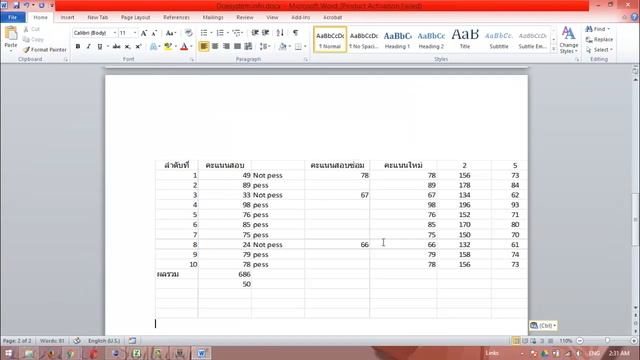Image resolution: width=640 pixels, height=360 pixels.
Task: Click the vertical scrollbar thumb
Action: tap(635, 220)
